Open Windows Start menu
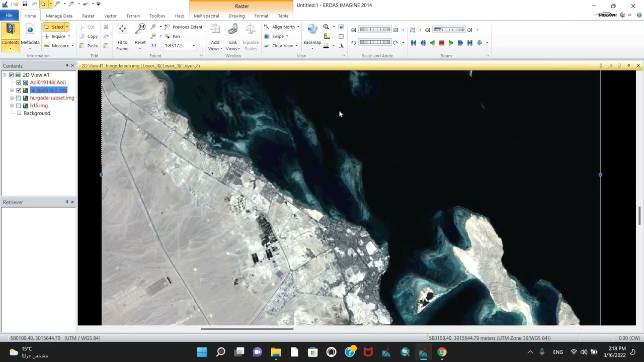The height and width of the screenshot is (362, 644). point(202,352)
